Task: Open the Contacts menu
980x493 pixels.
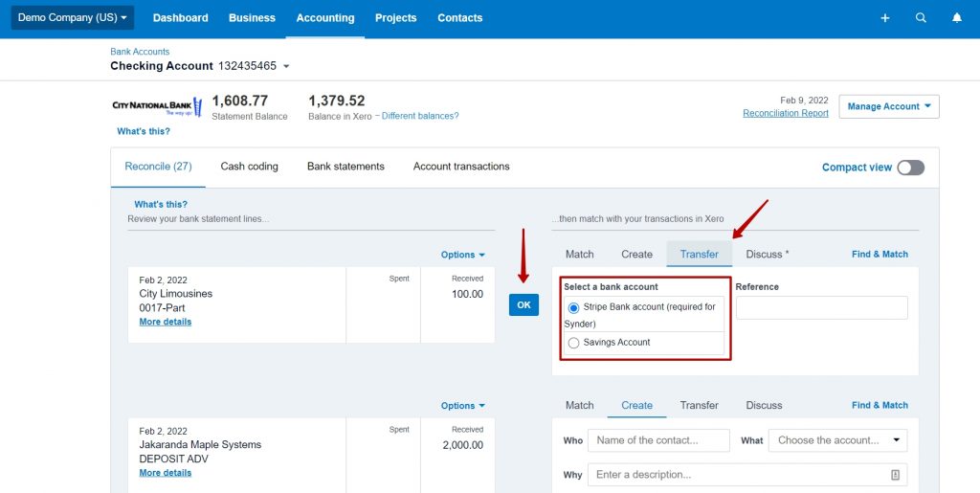Action: click(x=460, y=18)
